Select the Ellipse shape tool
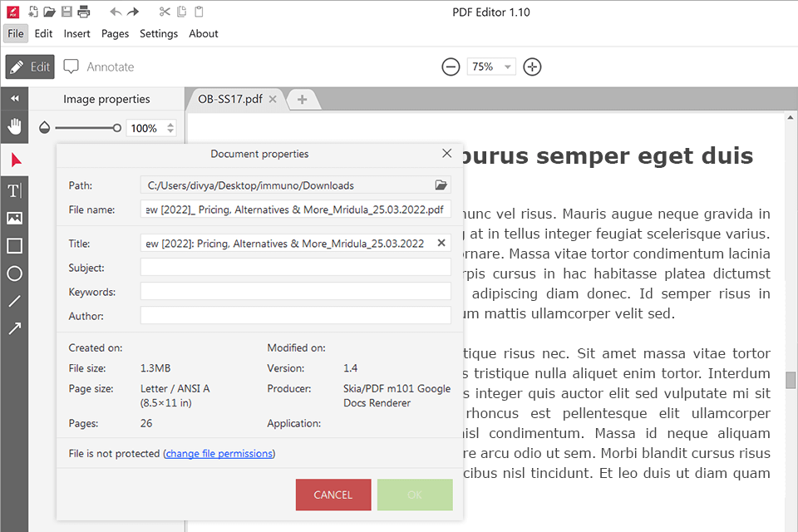The image size is (798, 532). [15, 273]
